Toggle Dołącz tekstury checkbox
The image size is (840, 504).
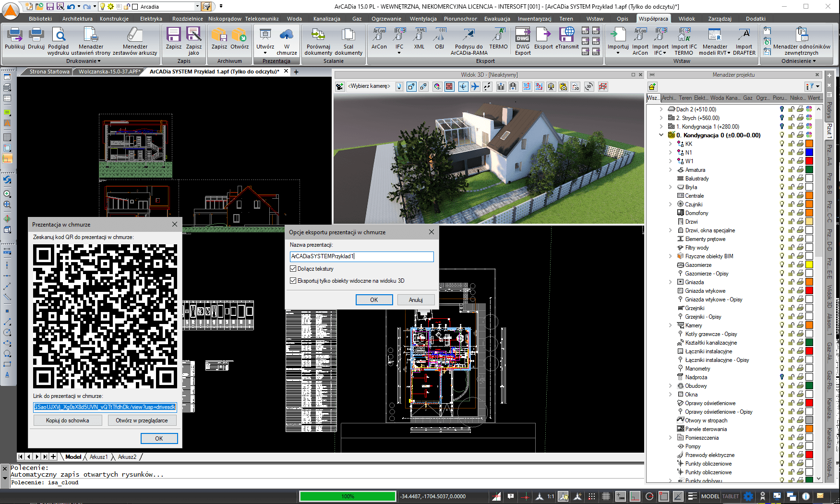point(293,269)
